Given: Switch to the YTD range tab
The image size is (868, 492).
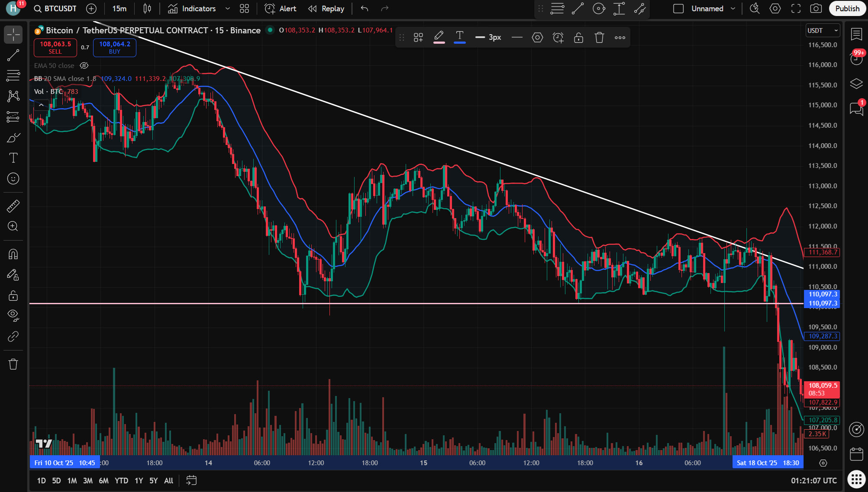Looking at the screenshot, I should pyautogui.click(x=121, y=480).
